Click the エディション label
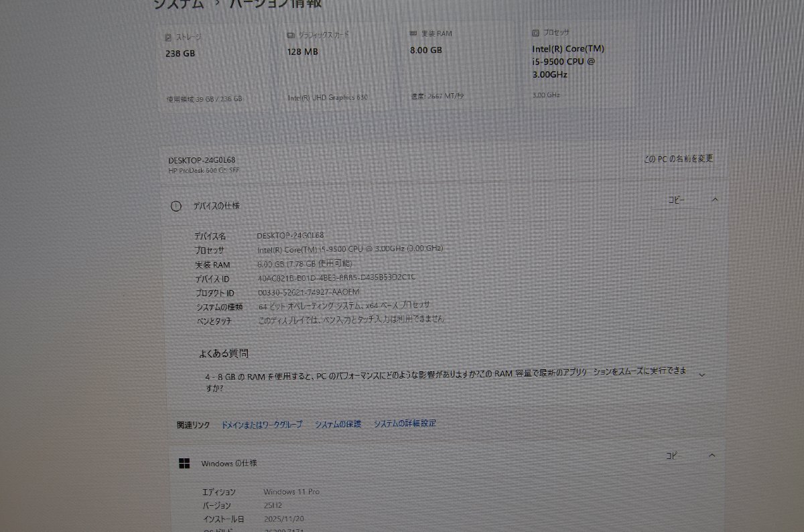804x532 pixels. pyautogui.click(x=219, y=492)
